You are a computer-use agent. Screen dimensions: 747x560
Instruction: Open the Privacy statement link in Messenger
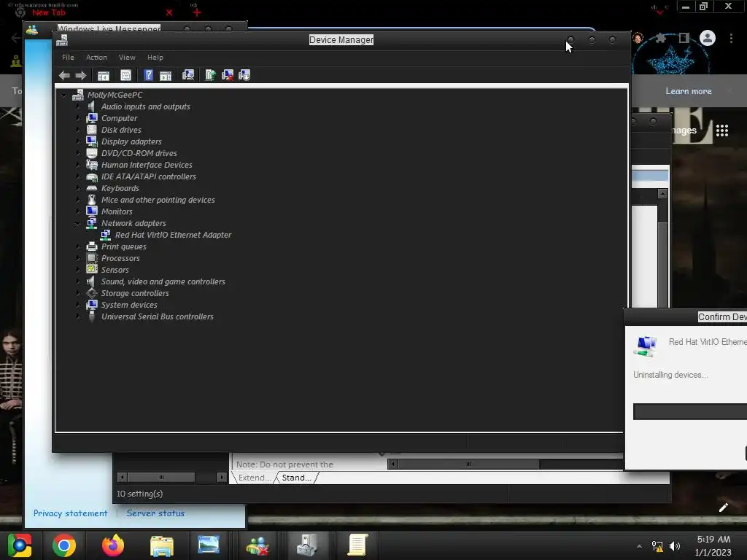70,513
